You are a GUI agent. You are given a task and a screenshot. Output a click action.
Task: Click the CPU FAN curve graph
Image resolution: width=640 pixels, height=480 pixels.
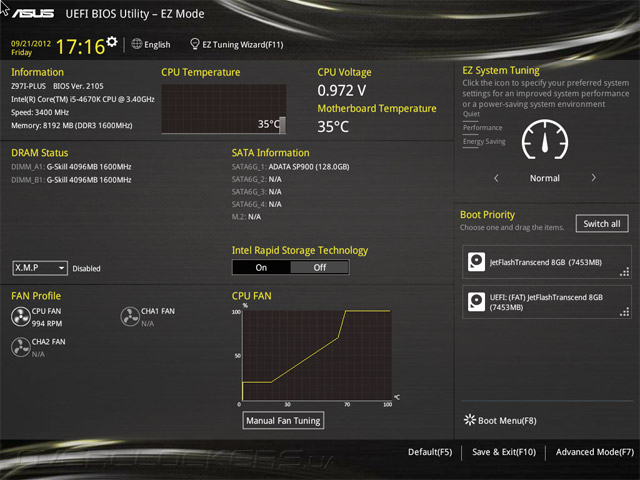[317, 355]
